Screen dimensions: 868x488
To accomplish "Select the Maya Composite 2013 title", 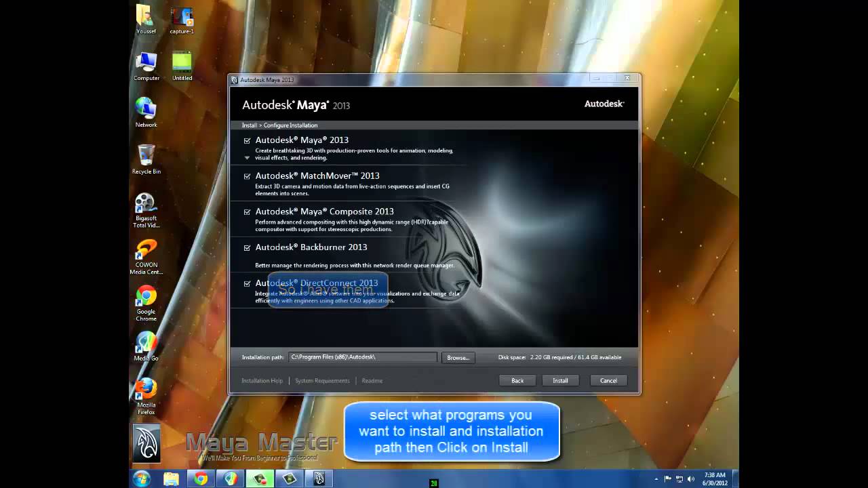I will (x=324, y=211).
